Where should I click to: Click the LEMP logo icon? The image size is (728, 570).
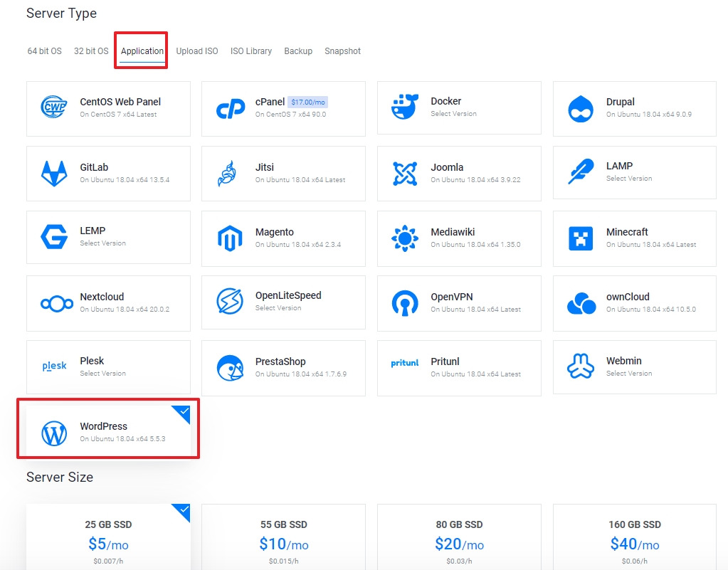[54, 237]
